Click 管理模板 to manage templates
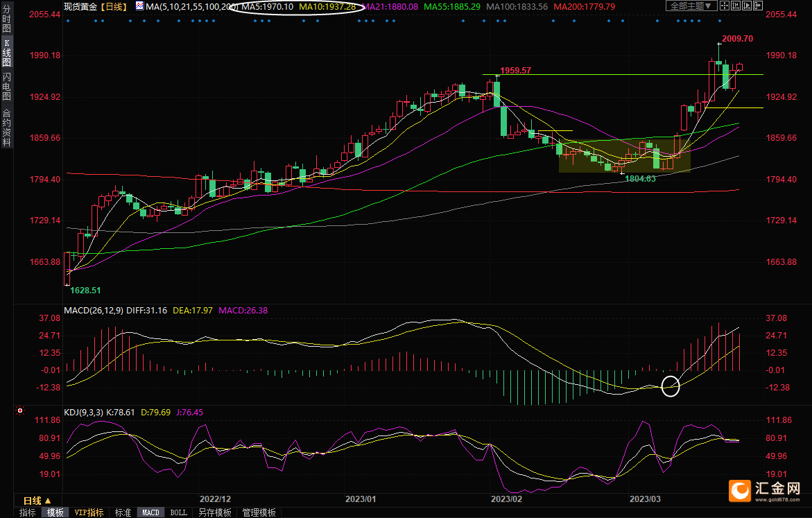812x518 pixels. click(x=259, y=512)
